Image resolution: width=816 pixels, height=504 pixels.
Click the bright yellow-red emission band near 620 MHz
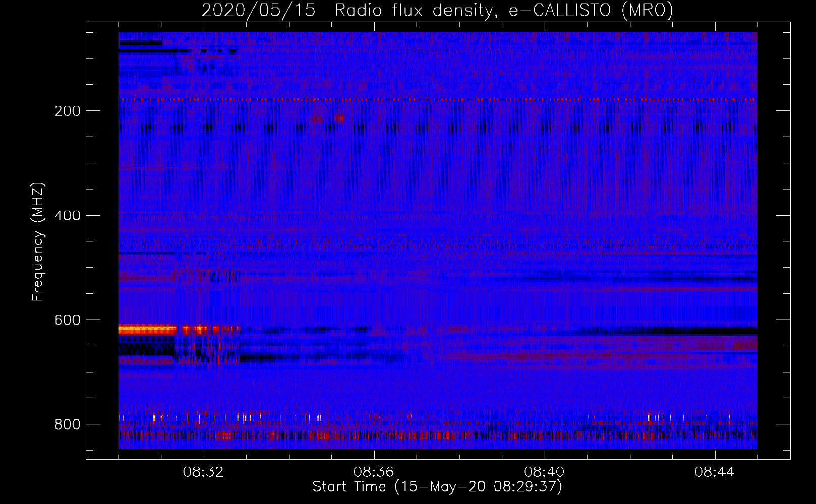[x=148, y=330]
